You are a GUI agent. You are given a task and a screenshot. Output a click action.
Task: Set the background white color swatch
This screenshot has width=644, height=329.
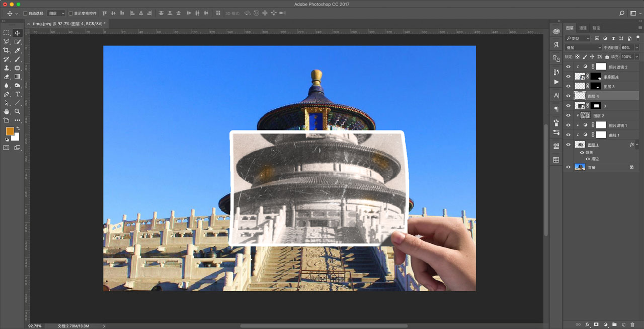click(17, 138)
